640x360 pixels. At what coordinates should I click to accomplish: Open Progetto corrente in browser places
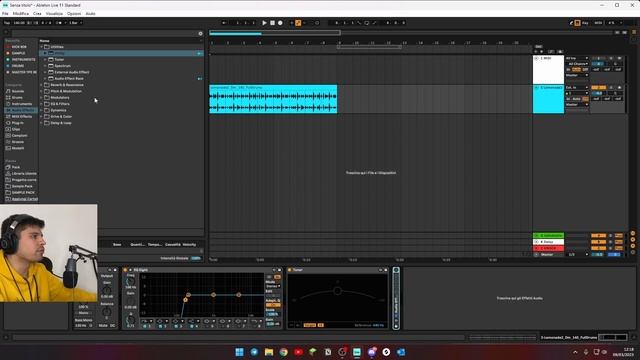pos(24,180)
